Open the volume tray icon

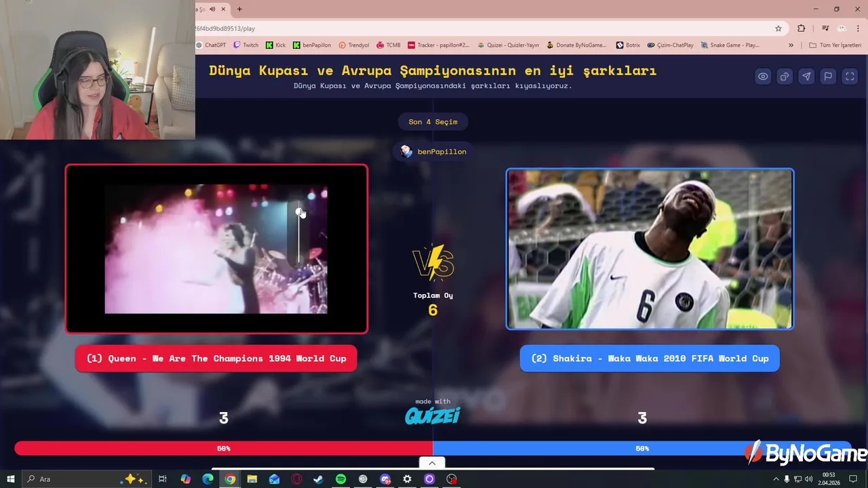tap(808, 479)
